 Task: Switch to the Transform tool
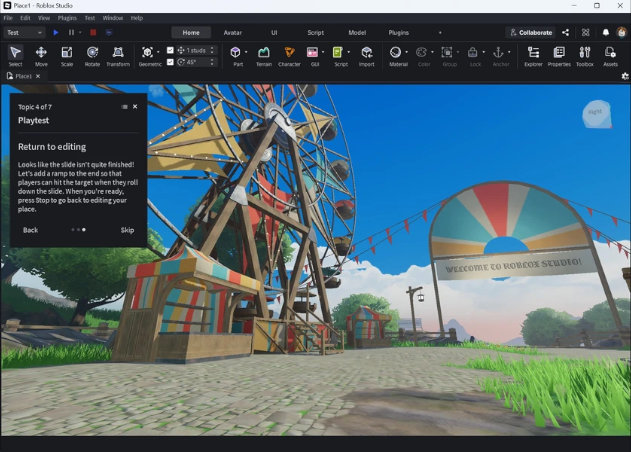pyautogui.click(x=118, y=56)
